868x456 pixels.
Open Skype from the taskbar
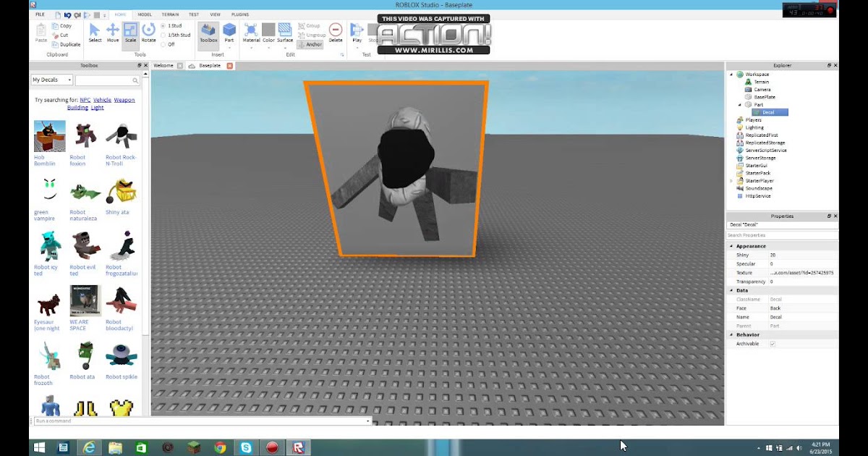[246, 447]
